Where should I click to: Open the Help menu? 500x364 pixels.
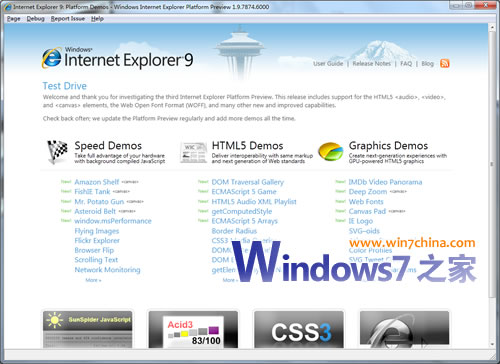pos(97,19)
